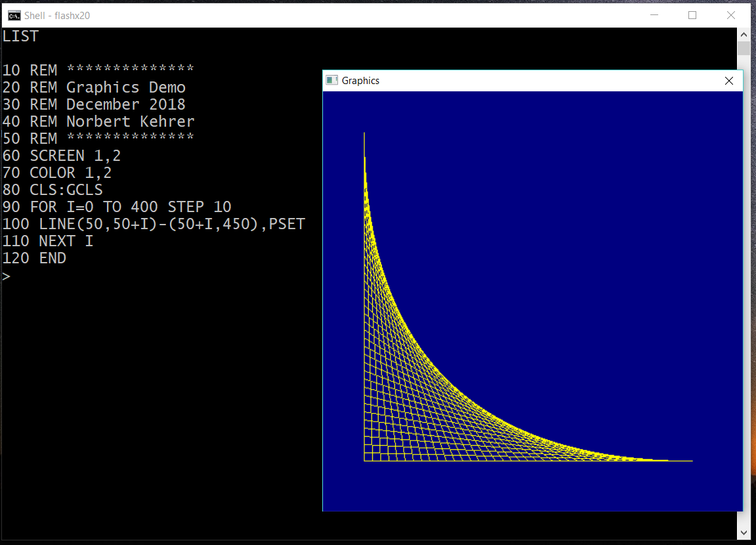Click the ">" prompt in the shell
This screenshot has width=756, height=545.
(7, 276)
